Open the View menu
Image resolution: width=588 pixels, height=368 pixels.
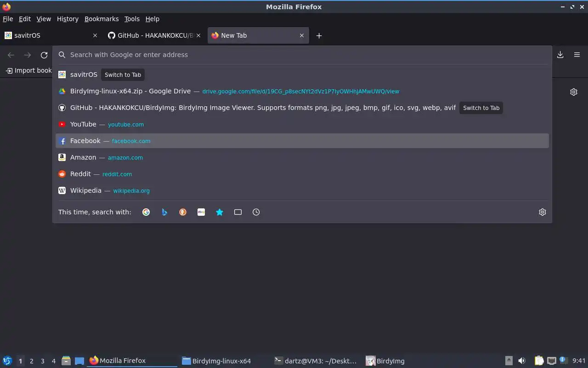[44, 19]
